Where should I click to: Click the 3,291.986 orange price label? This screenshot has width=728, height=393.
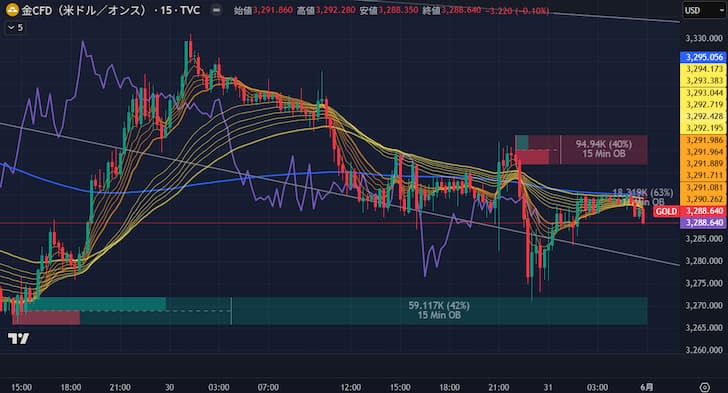(704, 140)
